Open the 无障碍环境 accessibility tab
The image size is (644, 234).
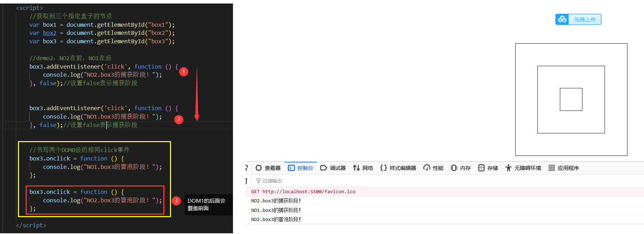(523, 168)
